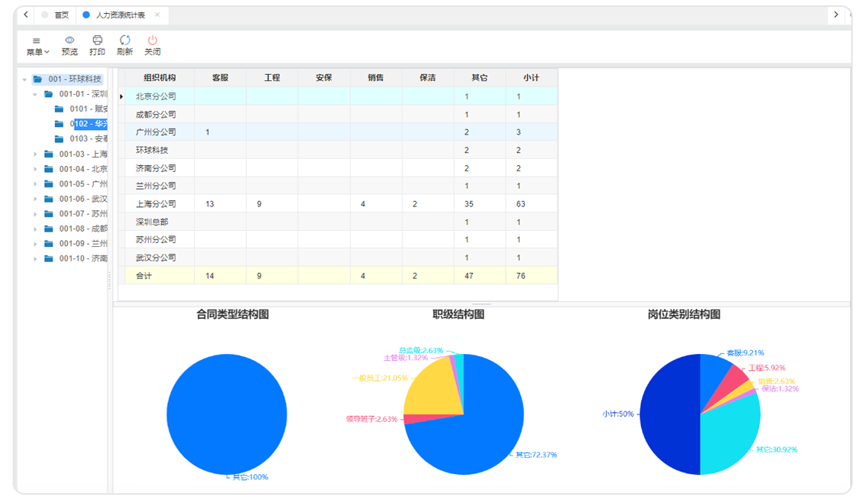
Task: Select the 001-06 武汉 tree item
Action: point(82,199)
